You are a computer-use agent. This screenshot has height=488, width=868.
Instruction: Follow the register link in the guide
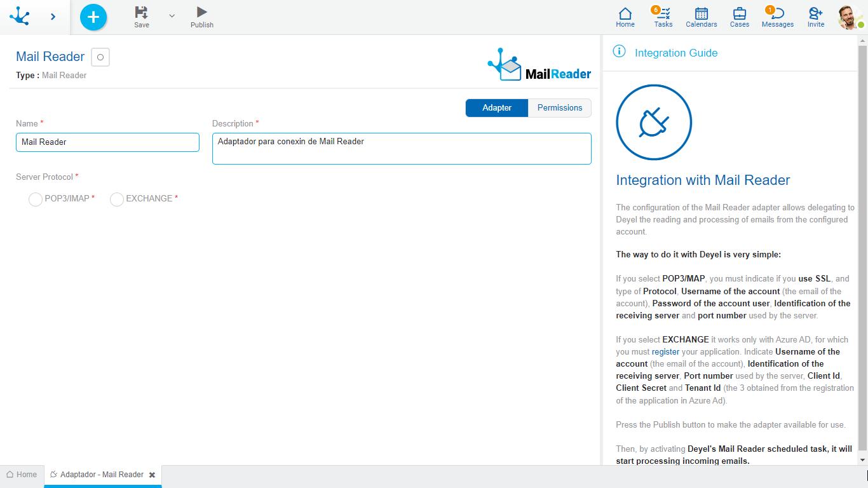[665, 351]
